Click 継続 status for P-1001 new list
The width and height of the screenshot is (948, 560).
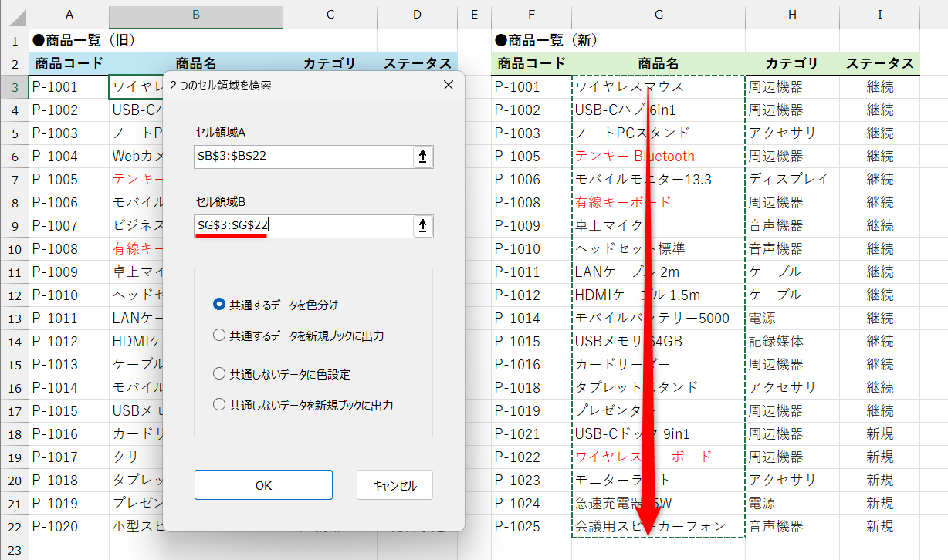pyautogui.click(x=880, y=86)
